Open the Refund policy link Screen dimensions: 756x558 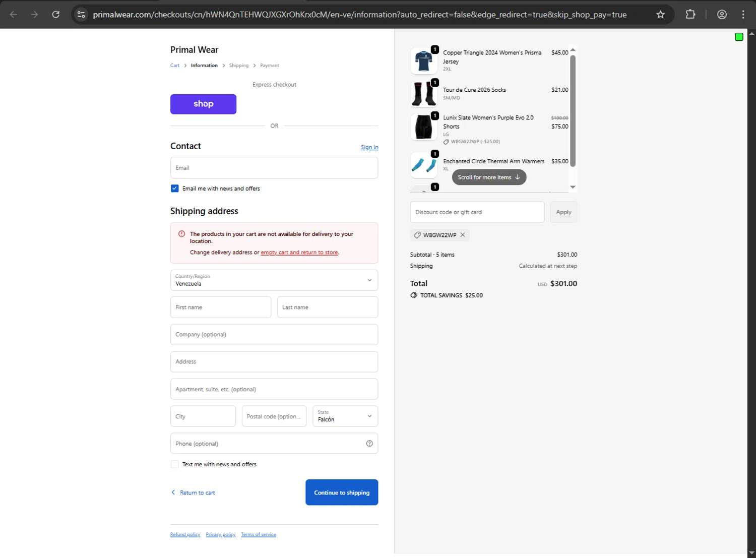point(185,535)
